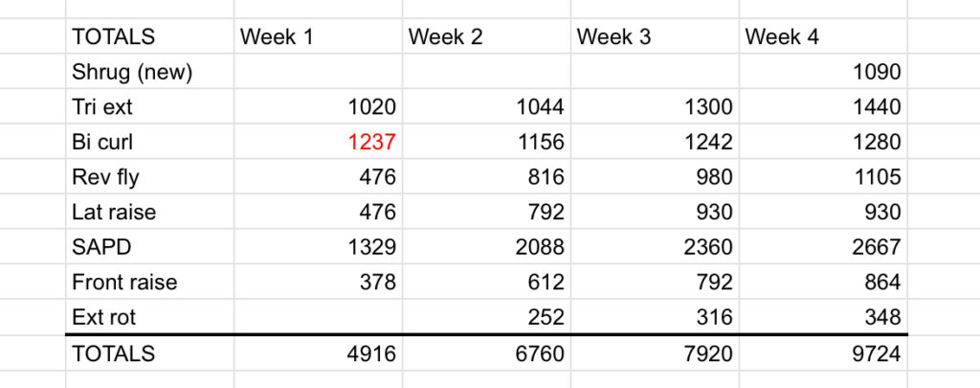980x388 pixels.
Task: Select the SAPD row label cell
Action: click(100, 247)
